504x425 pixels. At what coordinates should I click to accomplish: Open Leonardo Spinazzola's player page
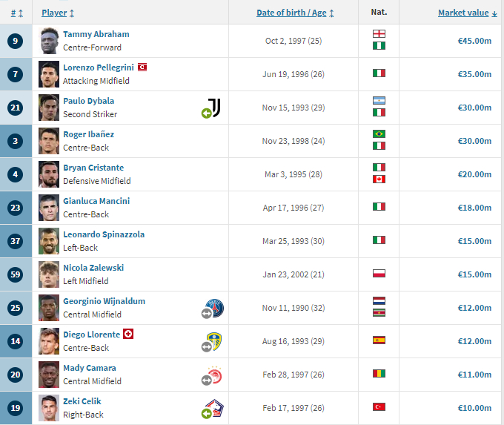tap(104, 234)
